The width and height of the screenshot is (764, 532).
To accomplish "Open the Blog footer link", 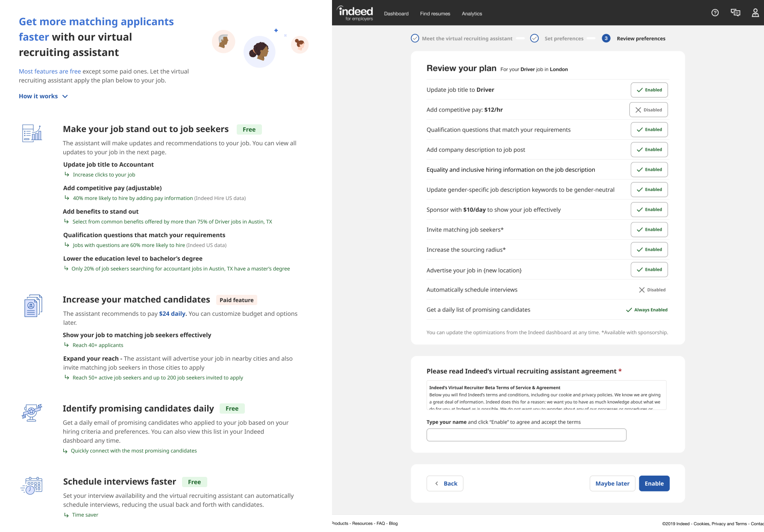I will pos(393,523).
